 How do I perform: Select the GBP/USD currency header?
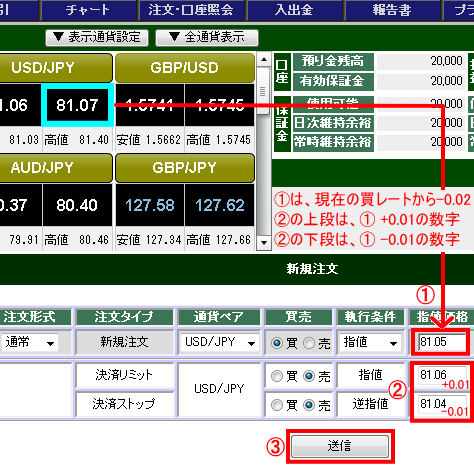[x=185, y=68]
